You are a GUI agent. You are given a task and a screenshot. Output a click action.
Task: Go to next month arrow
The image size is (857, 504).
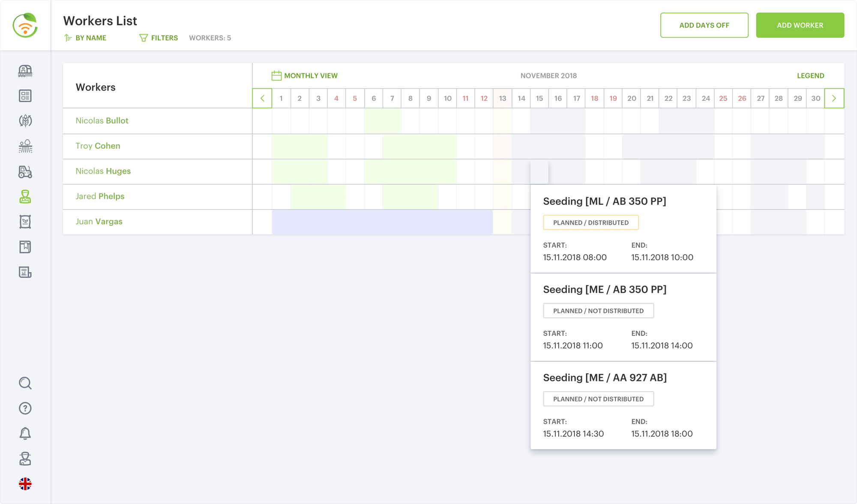[834, 98]
